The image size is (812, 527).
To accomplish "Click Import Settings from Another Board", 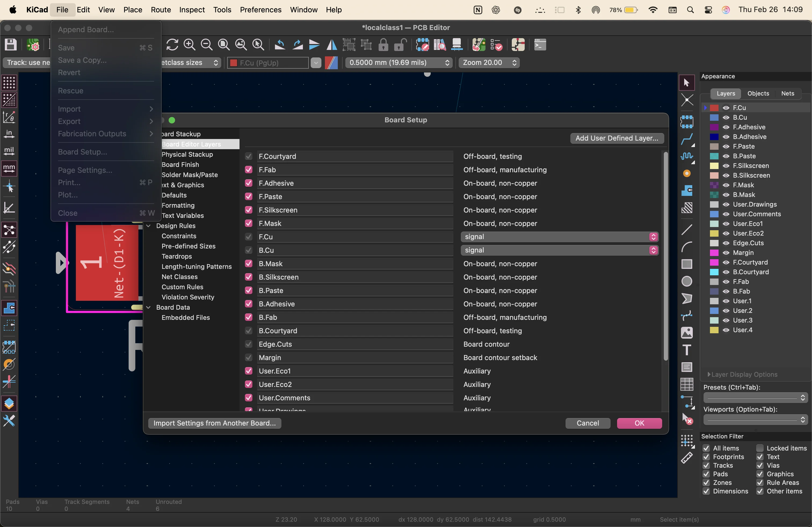I will tap(215, 423).
